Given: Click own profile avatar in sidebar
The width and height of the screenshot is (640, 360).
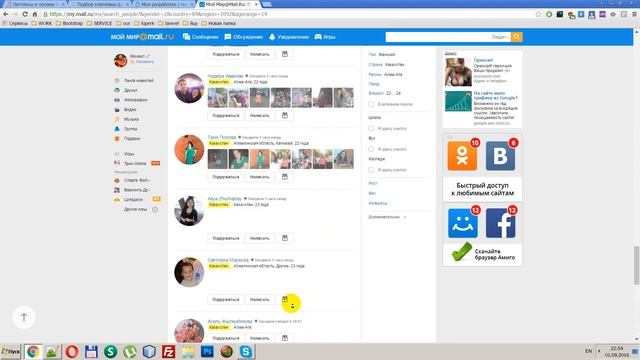Looking at the screenshot, I should (x=120, y=60).
